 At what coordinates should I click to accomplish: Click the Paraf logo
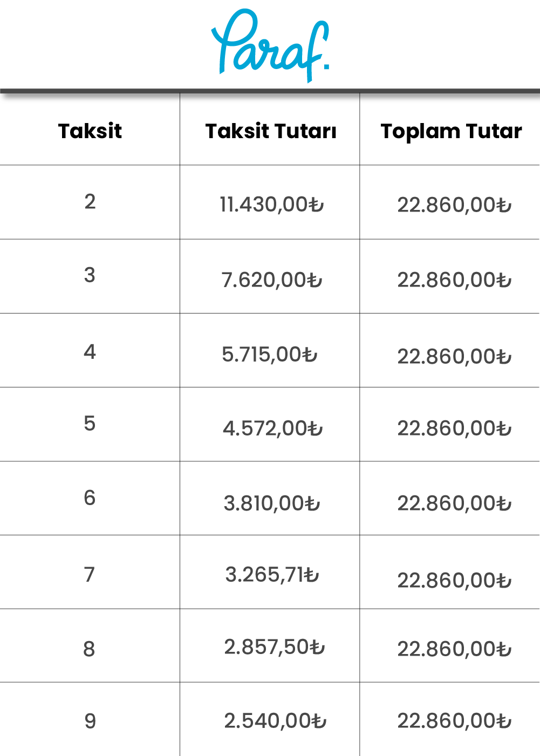pyautogui.click(x=270, y=45)
